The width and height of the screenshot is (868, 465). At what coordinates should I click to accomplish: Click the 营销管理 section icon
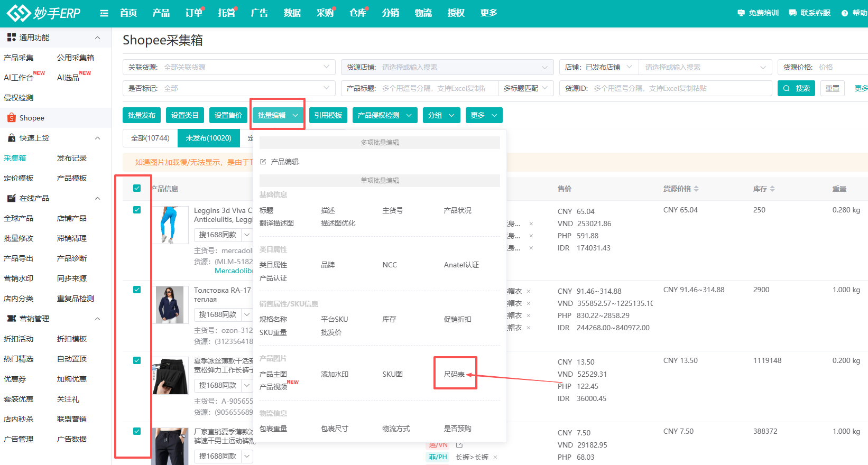click(12, 319)
